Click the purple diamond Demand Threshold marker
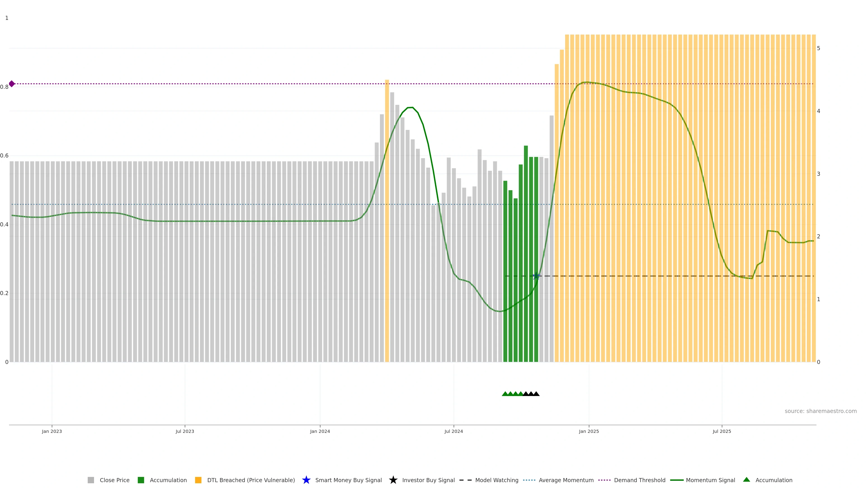Viewport: 868px width, 488px height. (x=12, y=84)
